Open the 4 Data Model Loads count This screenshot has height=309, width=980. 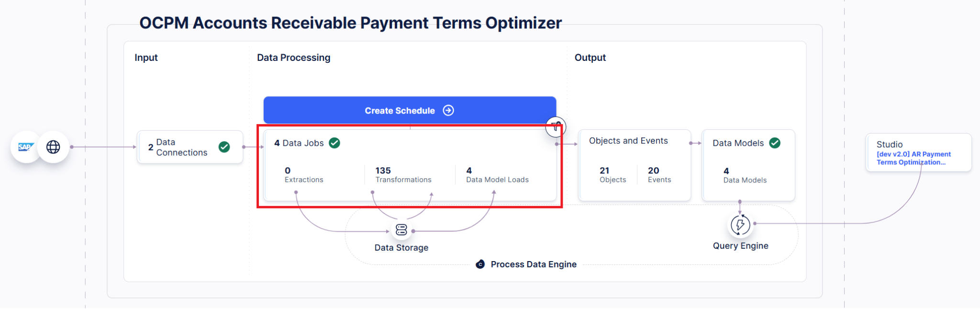pos(497,175)
